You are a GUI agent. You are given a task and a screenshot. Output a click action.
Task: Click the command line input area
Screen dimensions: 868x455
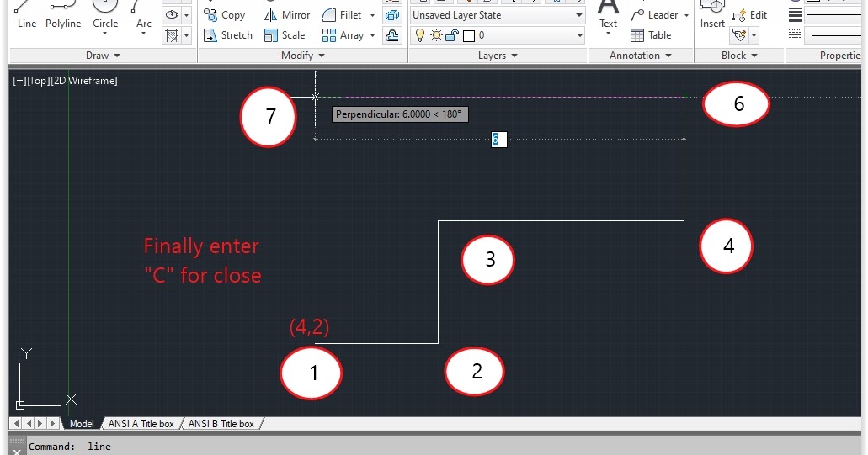(x=443, y=446)
